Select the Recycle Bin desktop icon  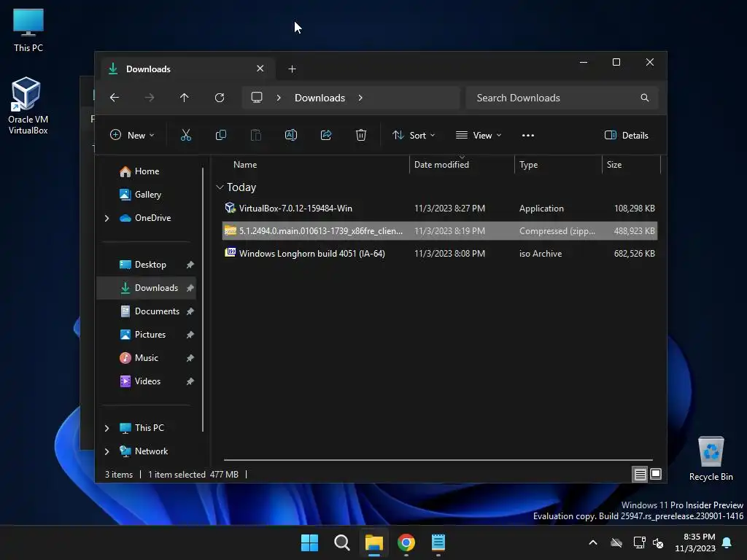click(x=711, y=459)
